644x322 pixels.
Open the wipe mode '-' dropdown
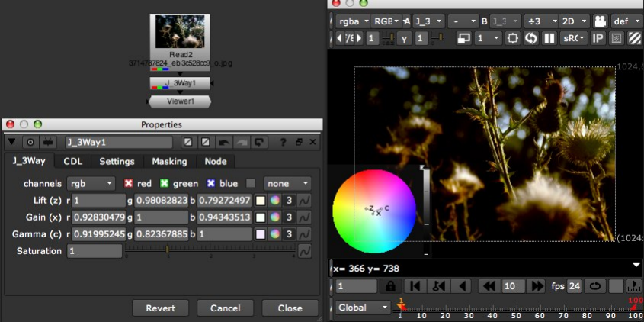coord(463,21)
